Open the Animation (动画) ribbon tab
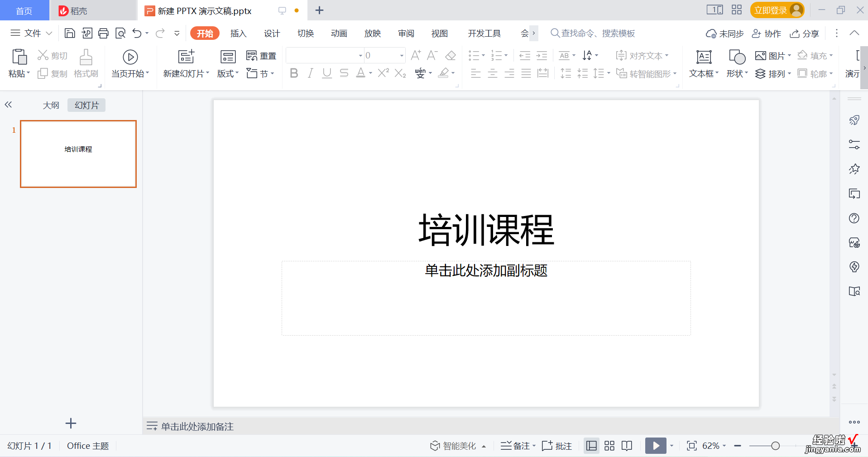868x457 pixels. (x=339, y=33)
